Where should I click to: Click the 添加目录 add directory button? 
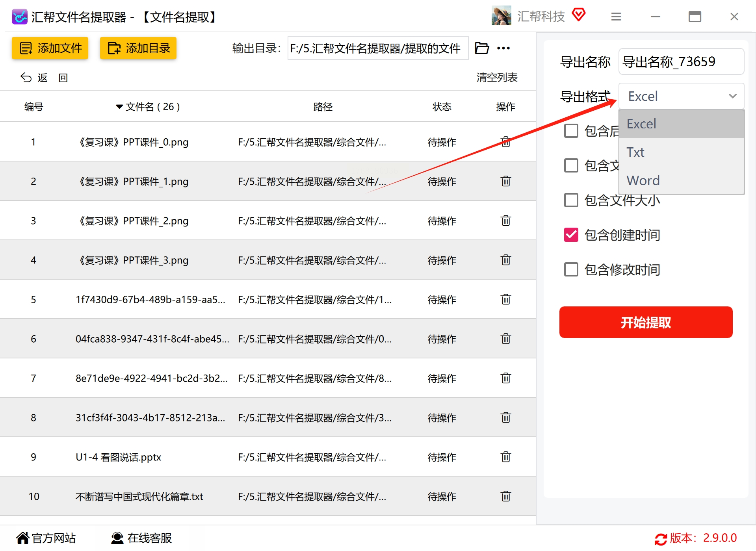tap(138, 48)
